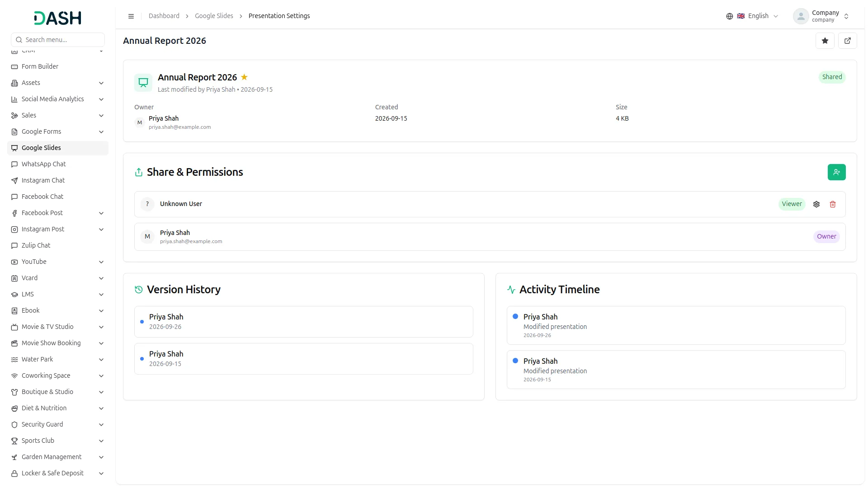Delete Unknown User share with trash icon

tap(833, 204)
